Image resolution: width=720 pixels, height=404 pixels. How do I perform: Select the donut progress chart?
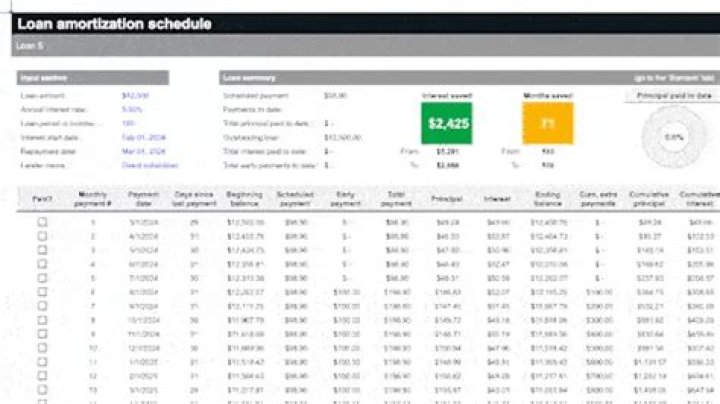(x=674, y=137)
